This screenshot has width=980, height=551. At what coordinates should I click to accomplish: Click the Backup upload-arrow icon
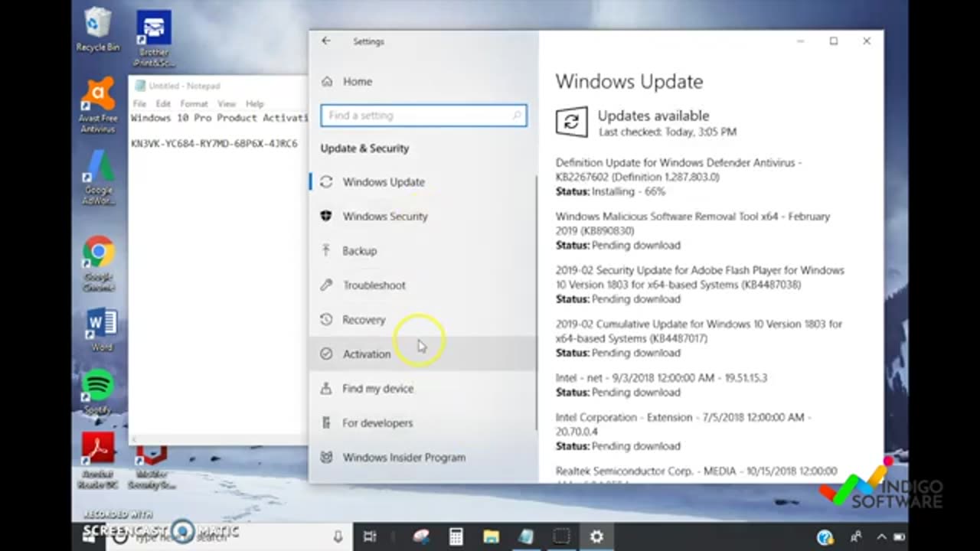pos(326,250)
